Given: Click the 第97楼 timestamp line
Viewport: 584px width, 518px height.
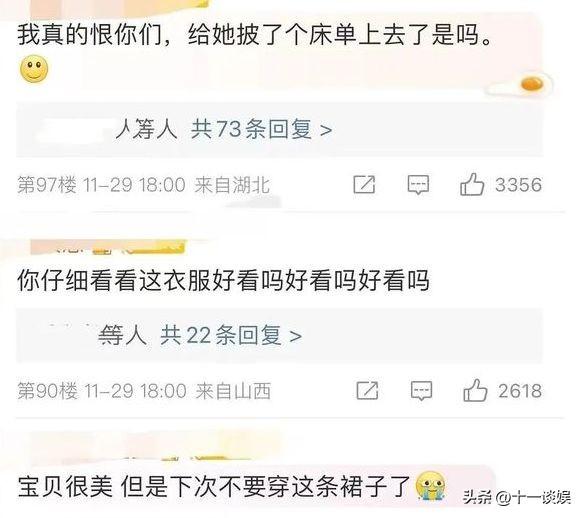Looking at the screenshot, I should point(143,185).
